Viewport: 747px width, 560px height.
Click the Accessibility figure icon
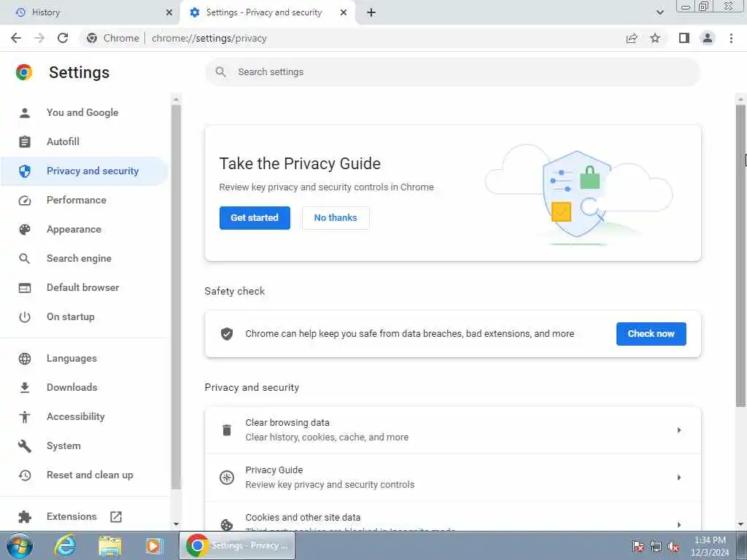pyautogui.click(x=25, y=417)
